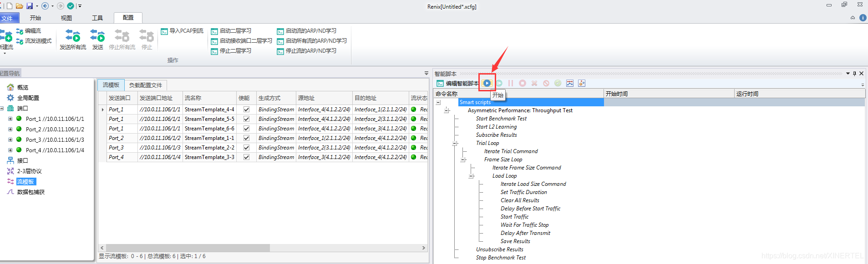Select 概览 in the navigation tree
868x264 pixels.
[x=23, y=87]
